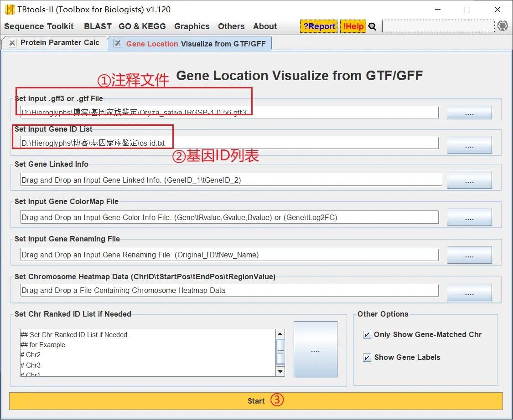Browse for Chromosome Heatmap Data file

pyautogui.click(x=470, y=292)
